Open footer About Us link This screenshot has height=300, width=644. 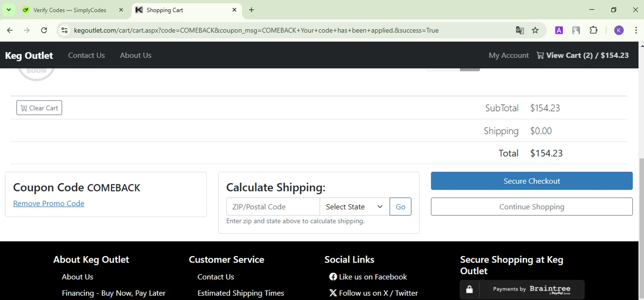tap(77, 277)
